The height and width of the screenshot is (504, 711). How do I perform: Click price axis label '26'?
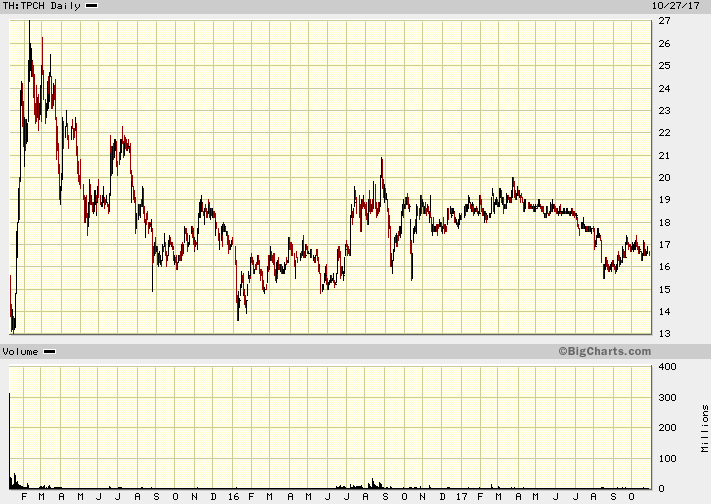point(664,44)
